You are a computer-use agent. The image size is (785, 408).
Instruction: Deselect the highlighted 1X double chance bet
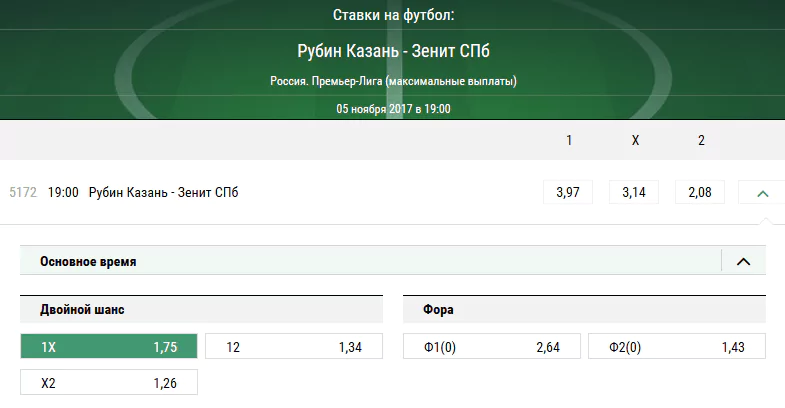pyautogui.click(x=109, y=346)
